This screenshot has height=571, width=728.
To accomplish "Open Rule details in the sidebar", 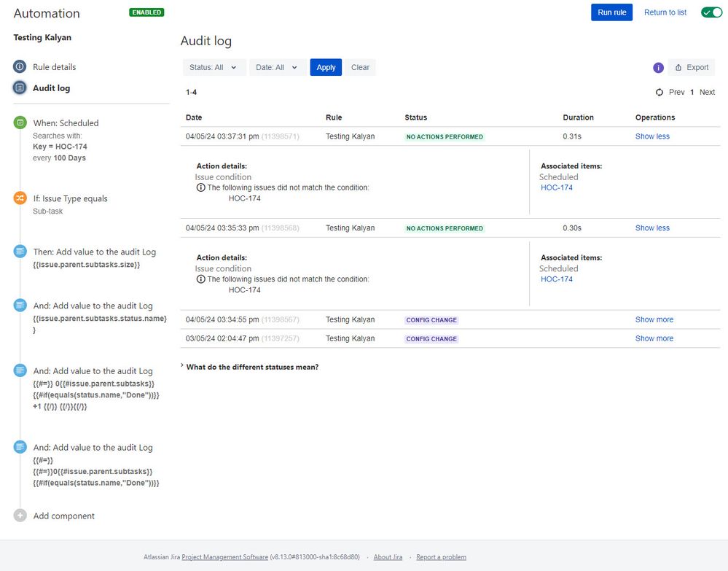I will (x=54, y=67).
